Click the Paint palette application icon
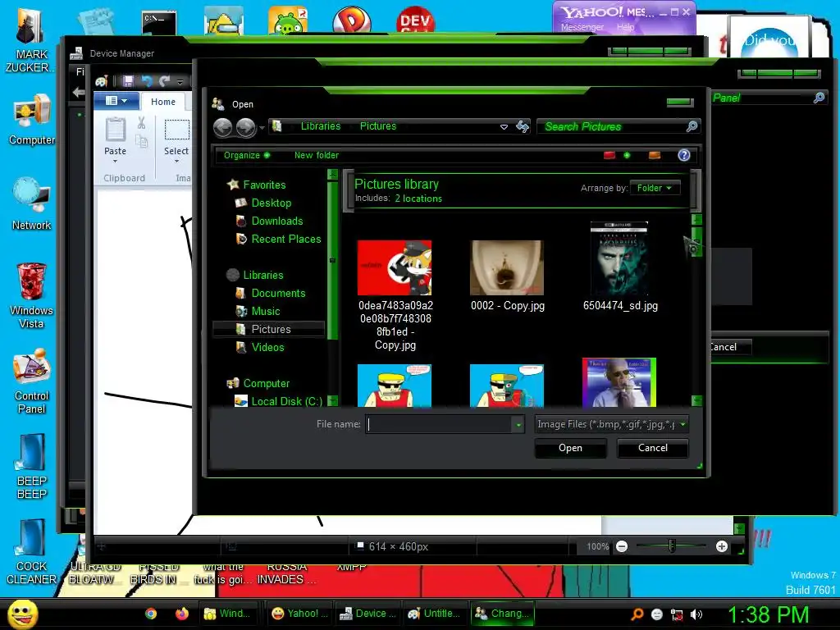Screen dimensions: 840x630 click(101, 81)
